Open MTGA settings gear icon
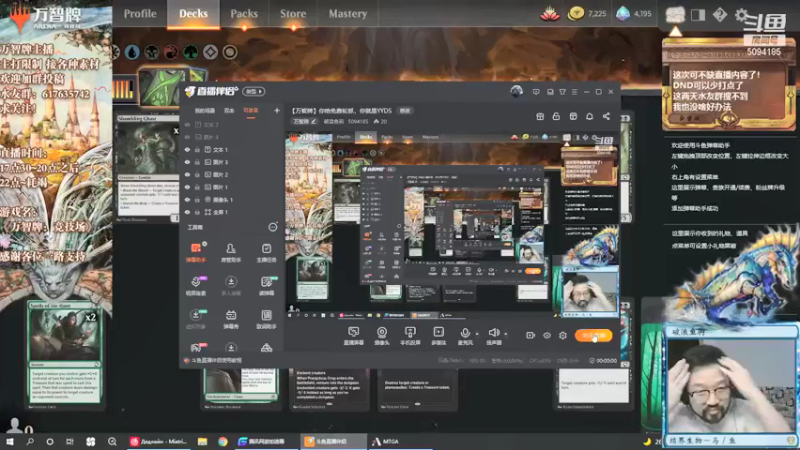The width and height of the screenshot is (800, 450). point(741,15)
